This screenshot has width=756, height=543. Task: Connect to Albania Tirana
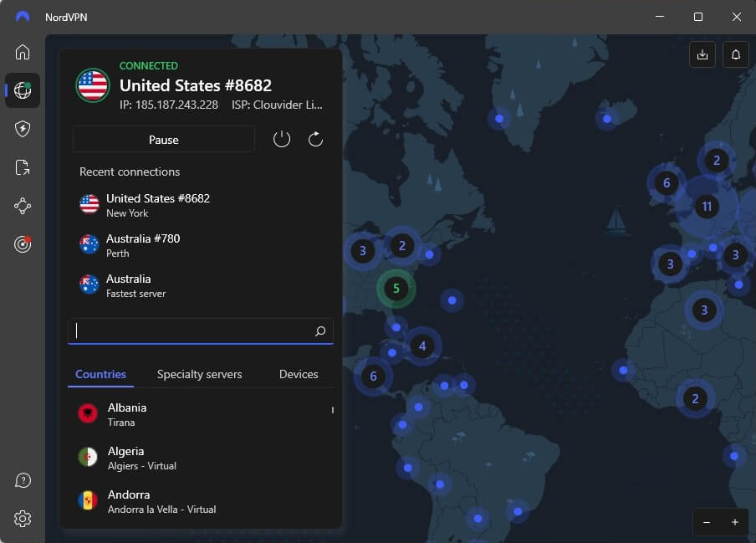(200, 414)
